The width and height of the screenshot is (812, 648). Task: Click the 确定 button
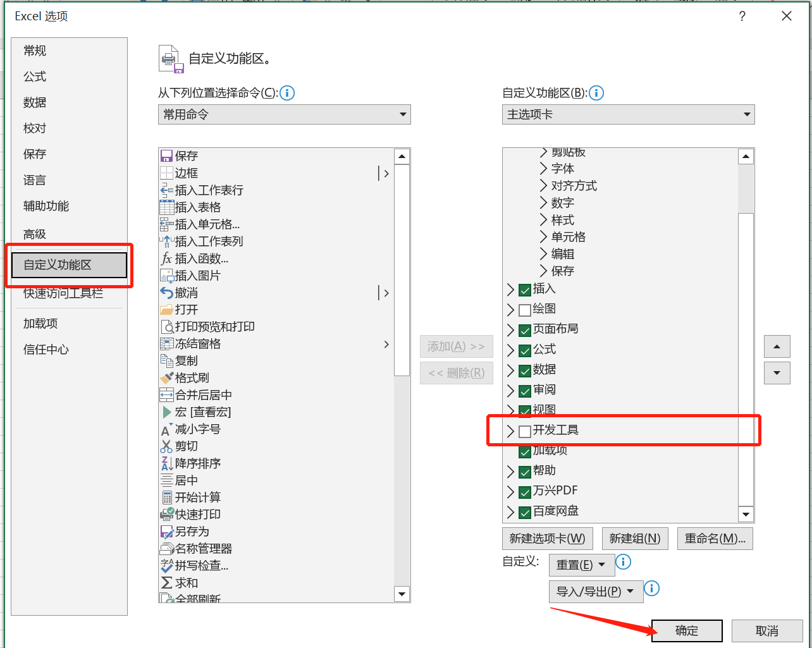686,630
